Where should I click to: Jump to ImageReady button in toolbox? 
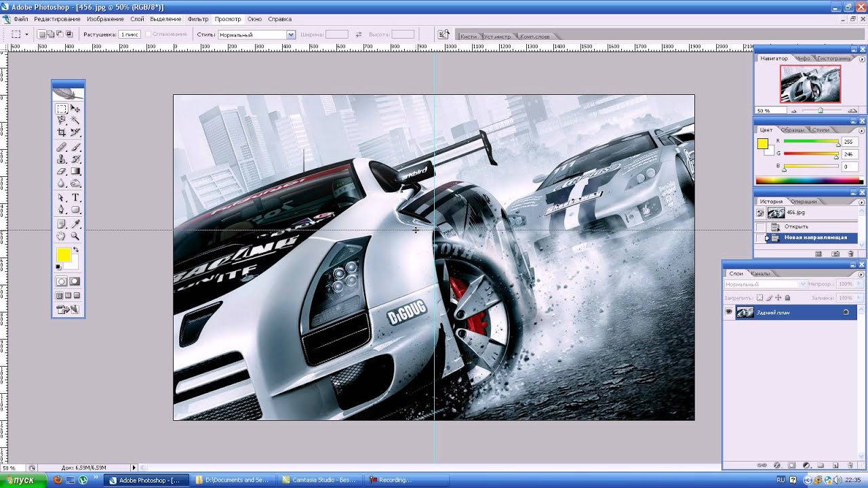68,310
